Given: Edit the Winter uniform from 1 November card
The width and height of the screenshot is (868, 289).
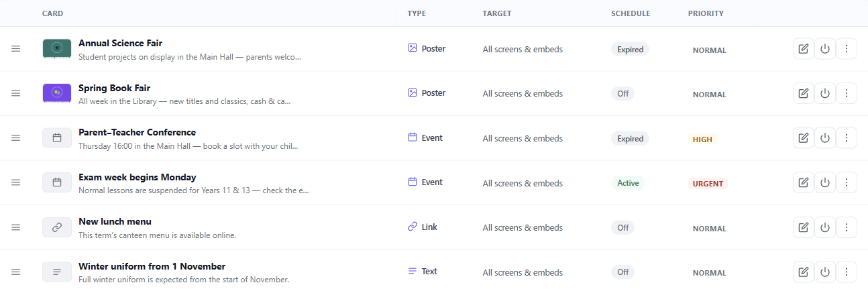Looking at the screenshot, I should (x=804, y=272).
